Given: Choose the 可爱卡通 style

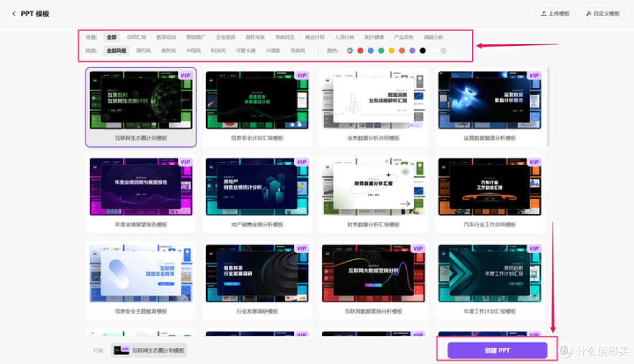Looking at the screenshot, I should click(245, 50).
